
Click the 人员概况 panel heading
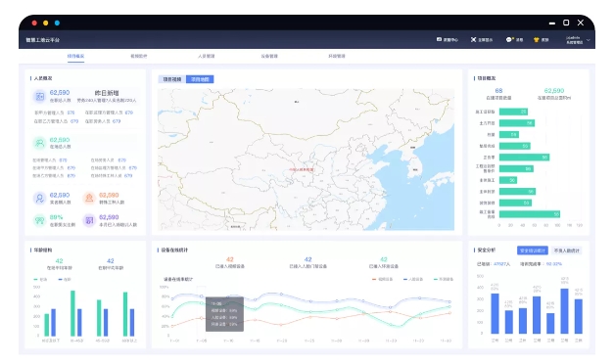[x=43, y=78]
